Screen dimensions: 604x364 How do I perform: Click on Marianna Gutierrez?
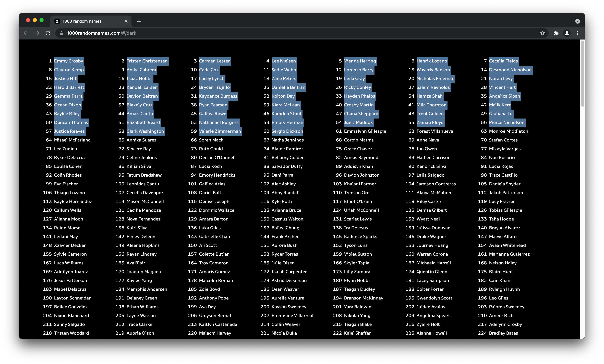click(x=509, y=254)
